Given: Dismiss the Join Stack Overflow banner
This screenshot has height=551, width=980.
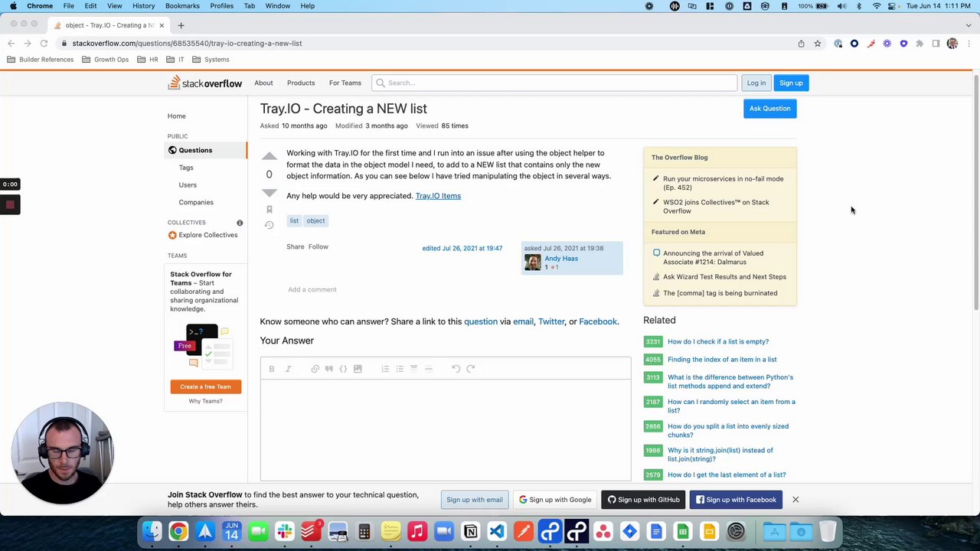Looking at the screenshot, I should (x=795, y=500).
